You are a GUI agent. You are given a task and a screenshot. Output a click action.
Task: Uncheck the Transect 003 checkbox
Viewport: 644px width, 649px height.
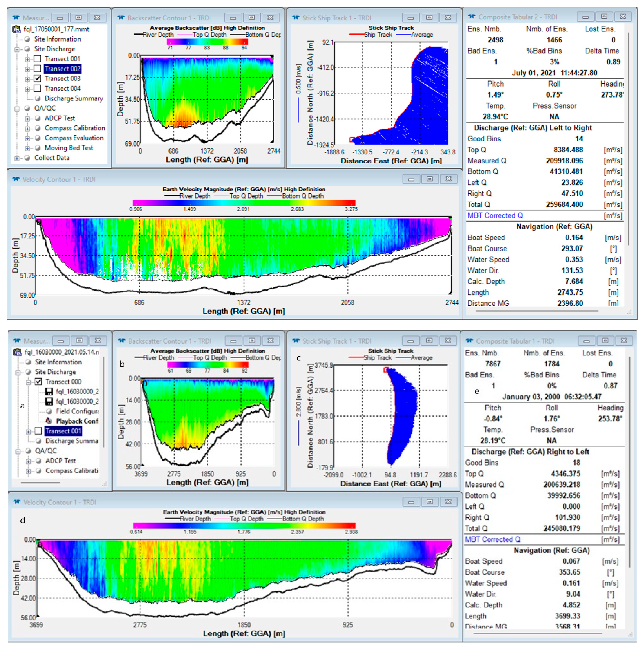pyautogui.click(x=38, y=79)
